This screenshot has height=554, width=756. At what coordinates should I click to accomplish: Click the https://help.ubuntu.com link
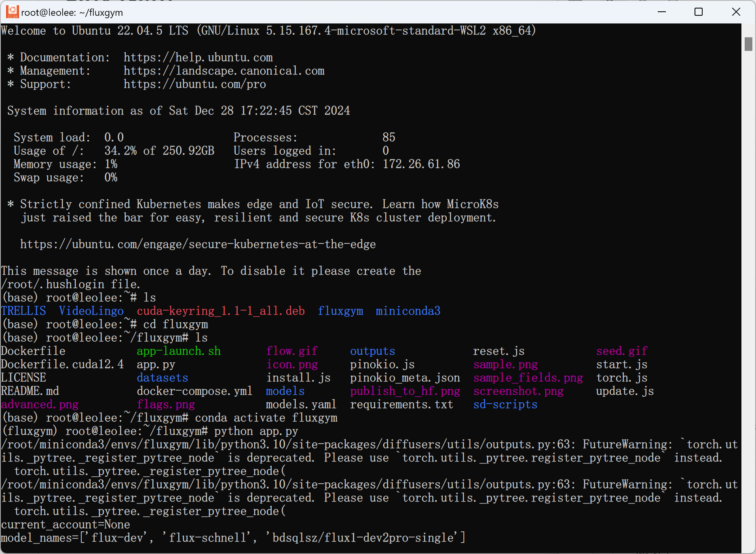click(x=198, y=57)
